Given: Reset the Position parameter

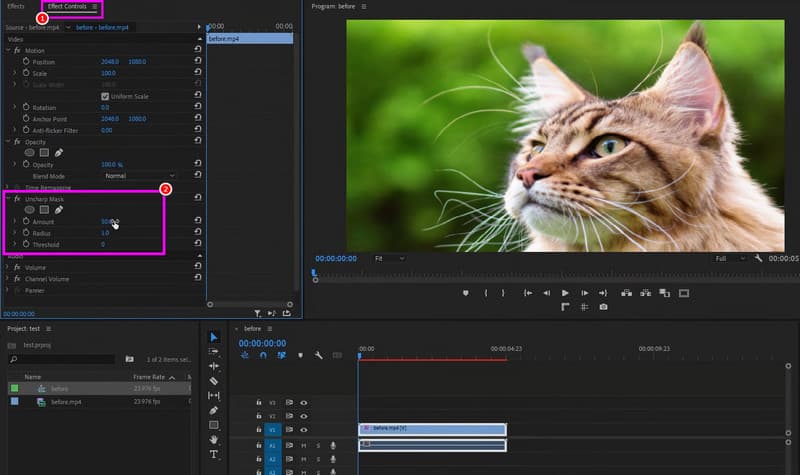Looking at the screenshot, I should point(197,60).
